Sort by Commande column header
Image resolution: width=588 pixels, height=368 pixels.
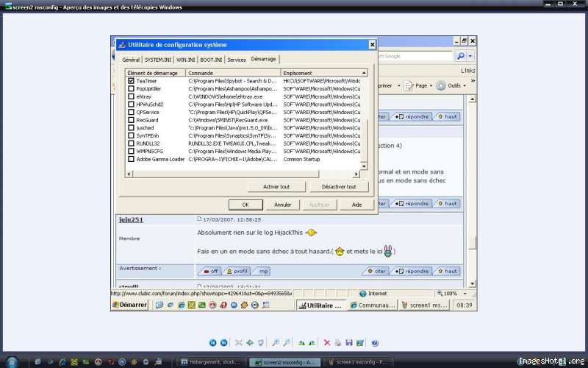pos(233,73)
